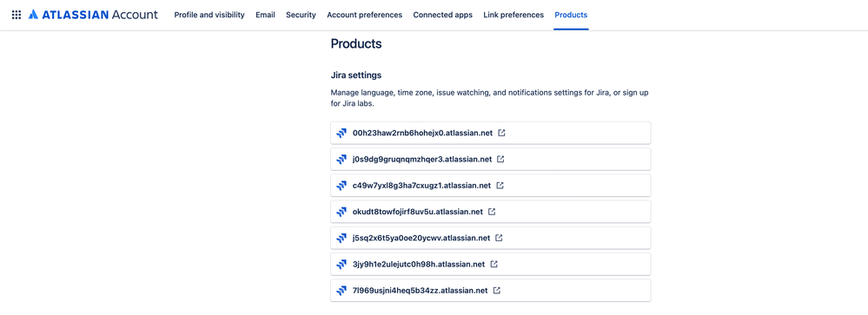Viewport: 868px width, 315px height.
Task: Click Jira icon next to 3jy9h1e2ulejutc0h98h site
Action: (x=341, y=264)
